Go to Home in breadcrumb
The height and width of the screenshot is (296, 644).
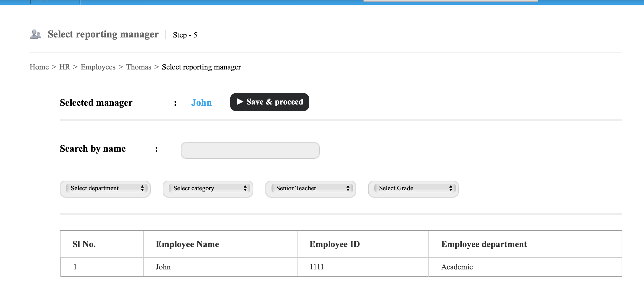coord(39,67)
